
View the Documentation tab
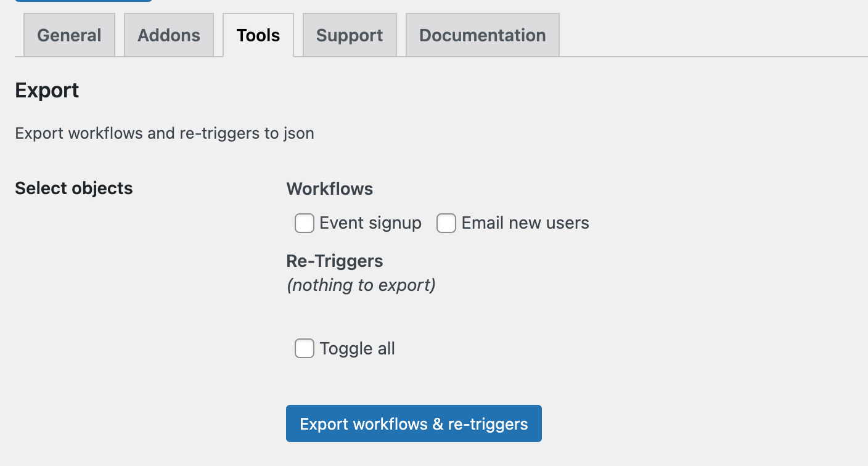[x=482, y=35]
